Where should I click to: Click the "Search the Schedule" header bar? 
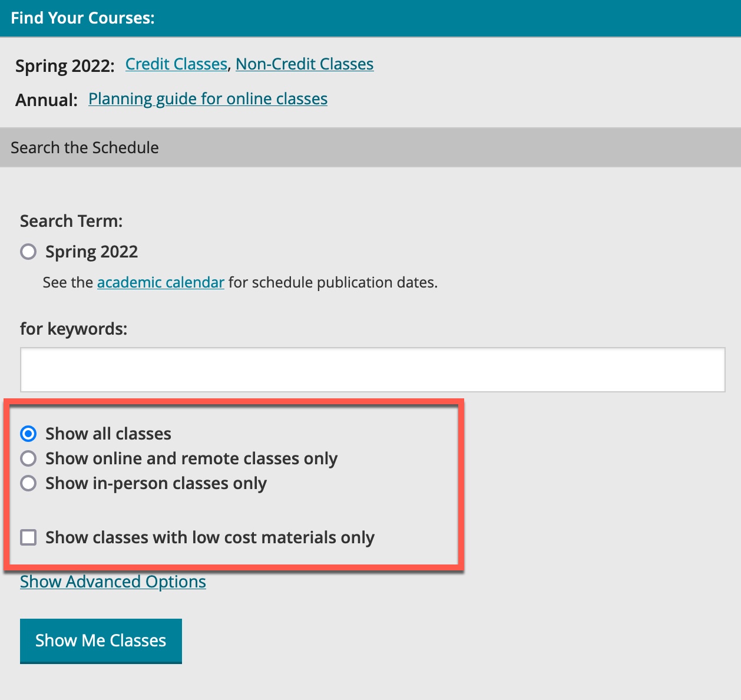[85, 147]
